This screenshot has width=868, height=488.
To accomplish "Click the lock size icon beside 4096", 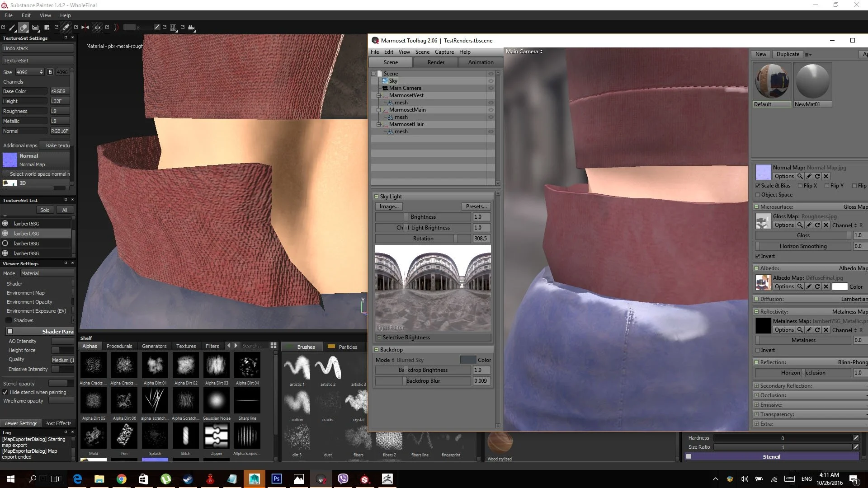I will (50, 72).
